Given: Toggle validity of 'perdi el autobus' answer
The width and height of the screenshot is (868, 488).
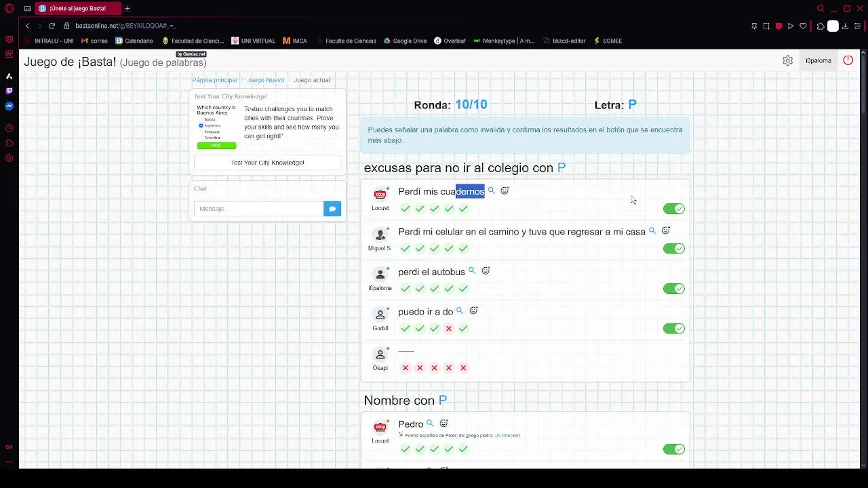Looking at the screenshot, I should click(674, 289).
